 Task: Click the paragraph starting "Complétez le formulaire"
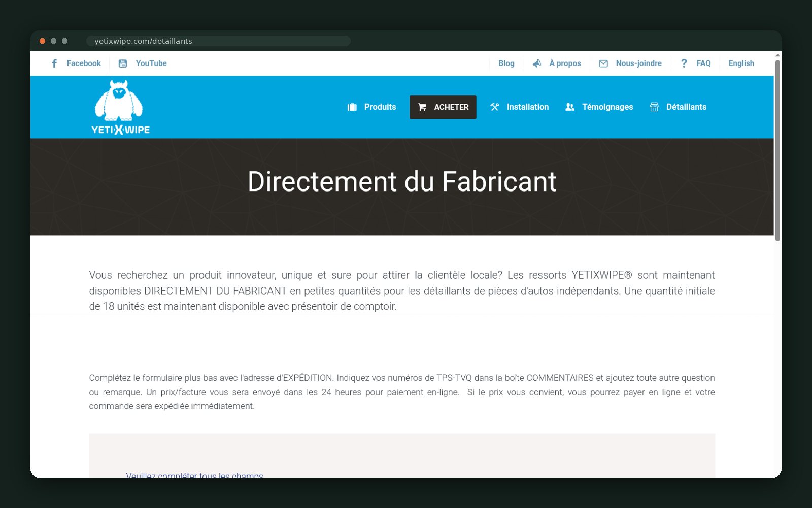click(x=402, y=392)
